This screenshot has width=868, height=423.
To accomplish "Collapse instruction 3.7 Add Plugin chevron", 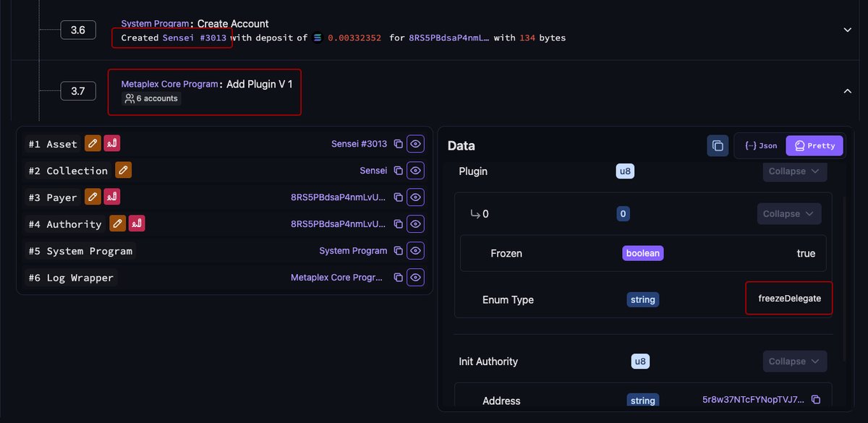I will coord(848,91).
